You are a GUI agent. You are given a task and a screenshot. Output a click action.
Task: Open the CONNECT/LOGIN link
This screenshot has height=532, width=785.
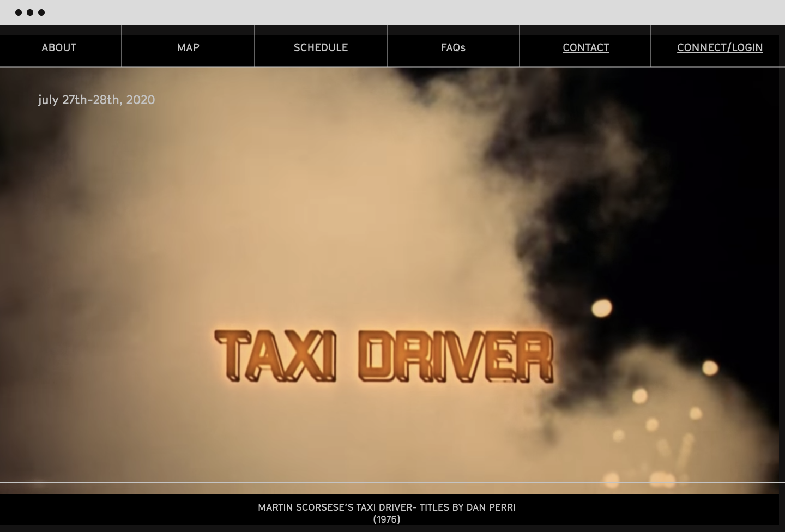720,47
